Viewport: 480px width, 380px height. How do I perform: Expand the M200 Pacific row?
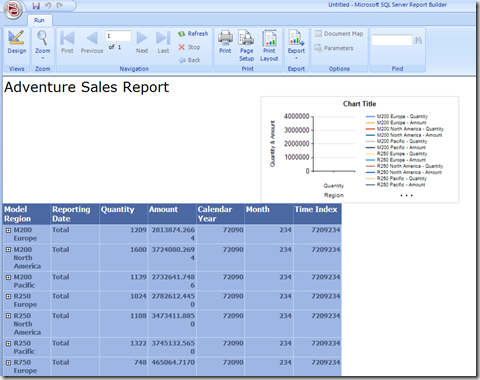click(x=8, y=277)
